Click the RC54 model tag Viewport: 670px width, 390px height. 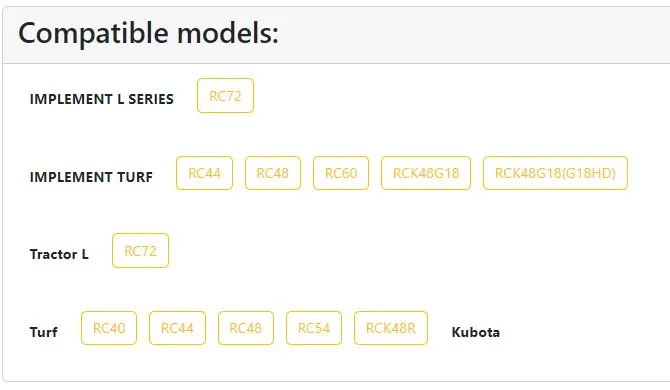314,328
